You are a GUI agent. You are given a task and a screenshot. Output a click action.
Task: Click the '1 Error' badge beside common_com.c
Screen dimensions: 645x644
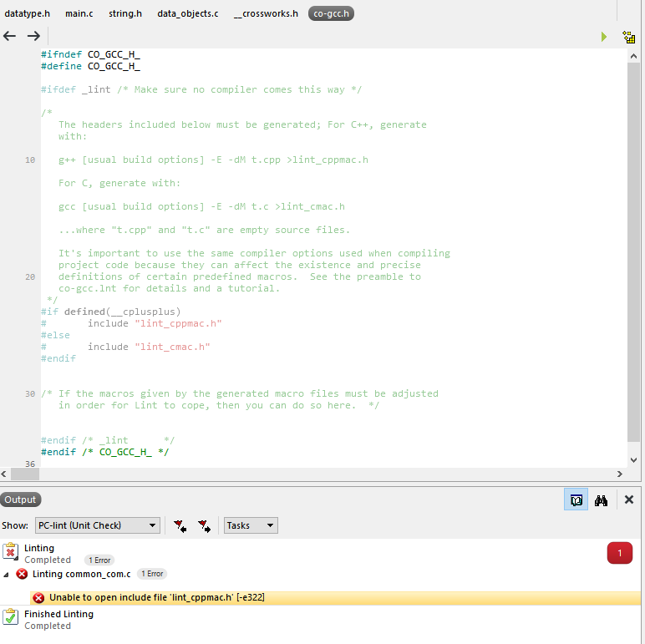click(152, 574)
